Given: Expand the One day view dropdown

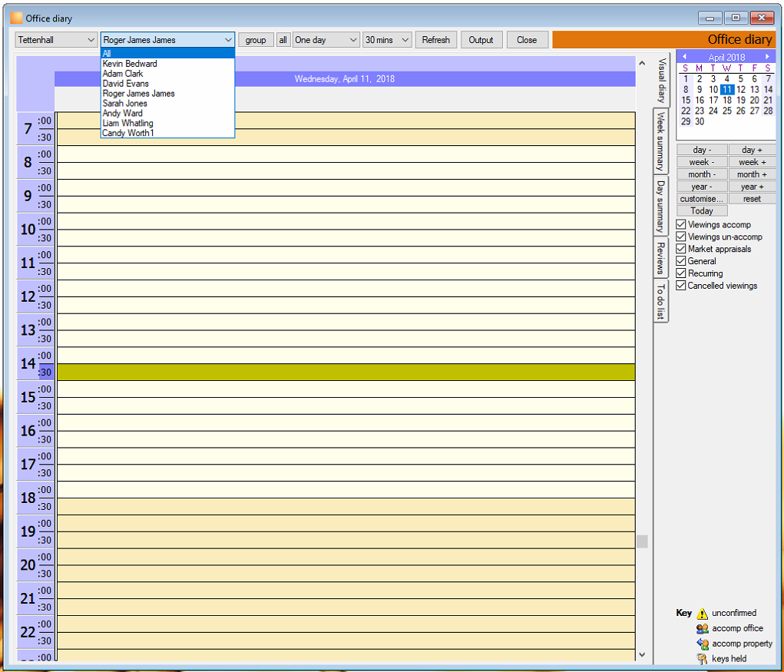Looking at the screenshot, I should tap(326, 40).
